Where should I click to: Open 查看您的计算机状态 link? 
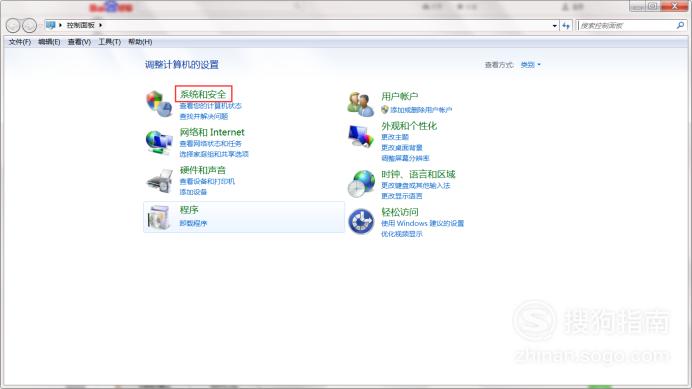[211, 106]
